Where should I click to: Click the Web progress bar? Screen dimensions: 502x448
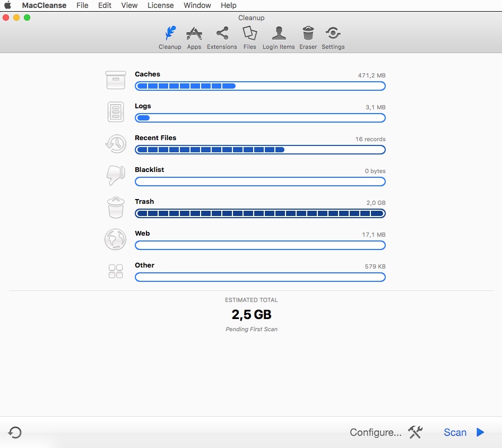tap(260, 245)
